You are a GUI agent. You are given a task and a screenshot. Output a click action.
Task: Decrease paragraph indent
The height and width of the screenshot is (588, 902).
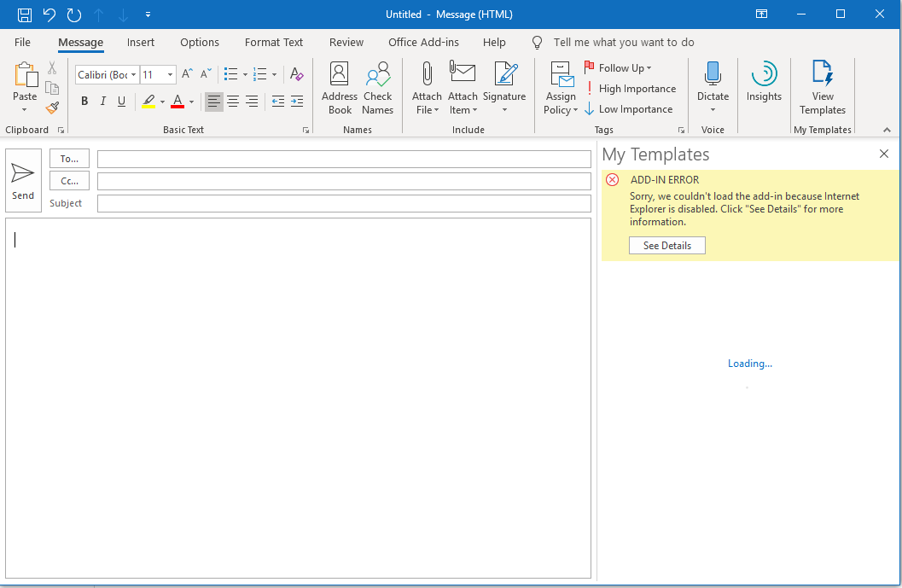(x=278, y=102)
